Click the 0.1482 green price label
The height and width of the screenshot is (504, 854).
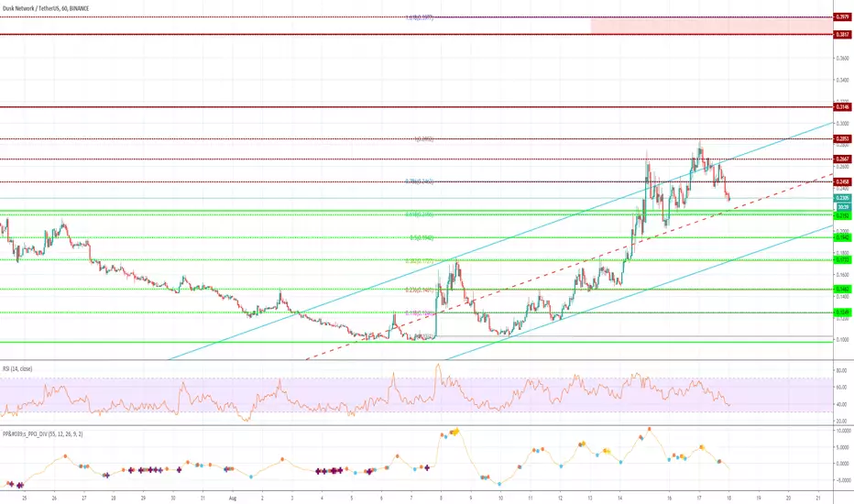pos(843,290)
